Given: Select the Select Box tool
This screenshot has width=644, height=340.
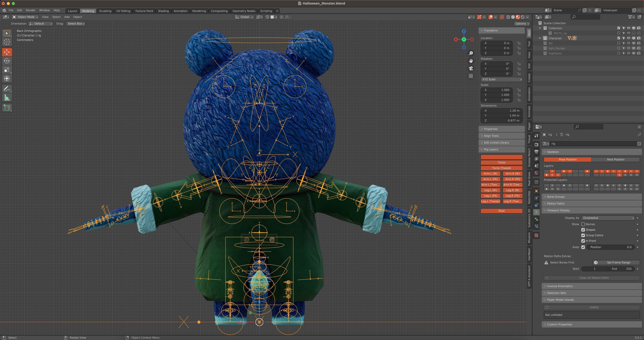Looking at the screenshot, I should click(x=7, y=33).
